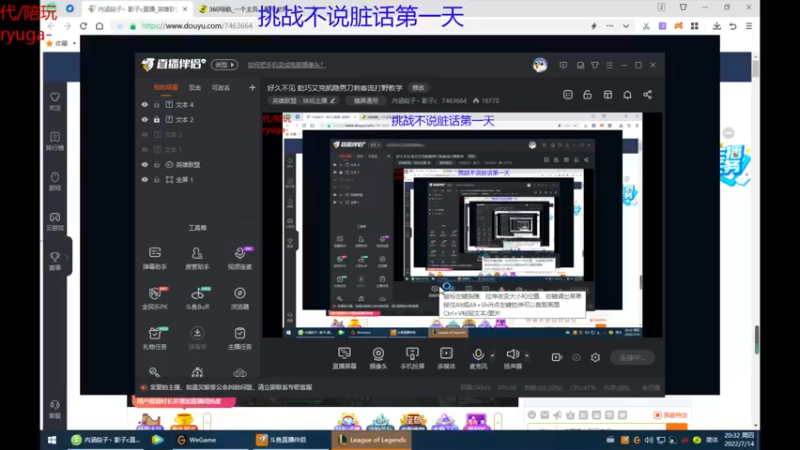
Task: Open the 礼物任务 gift task tool
Action: [x=155, y=338]
